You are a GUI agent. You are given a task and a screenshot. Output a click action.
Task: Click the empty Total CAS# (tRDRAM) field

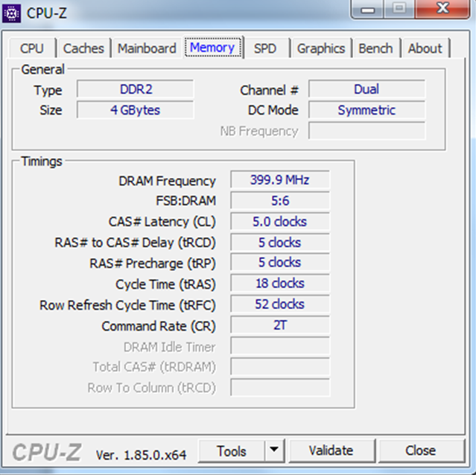280,367
